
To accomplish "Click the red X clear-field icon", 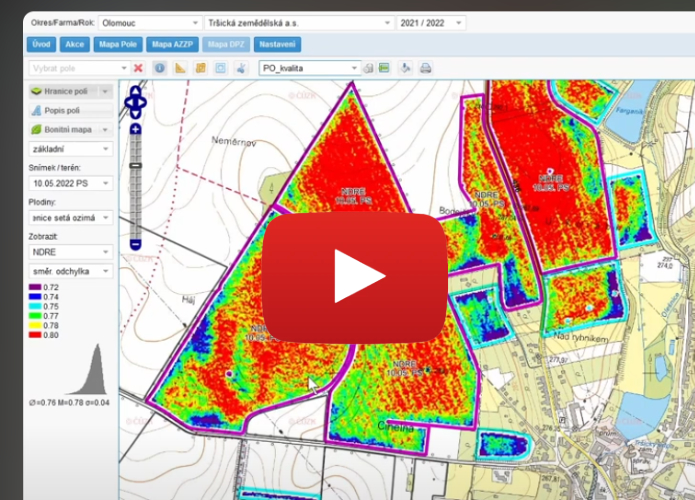I will 138,68.
